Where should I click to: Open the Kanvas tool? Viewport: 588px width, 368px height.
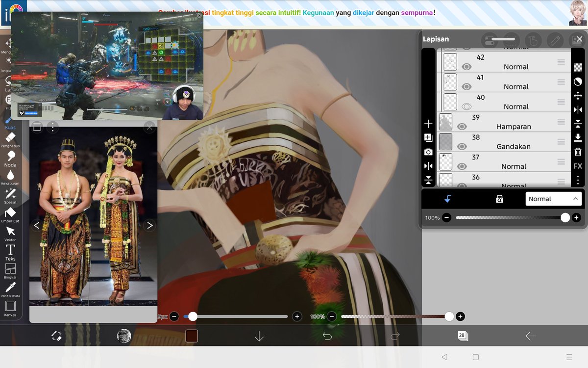click(10, 309)
